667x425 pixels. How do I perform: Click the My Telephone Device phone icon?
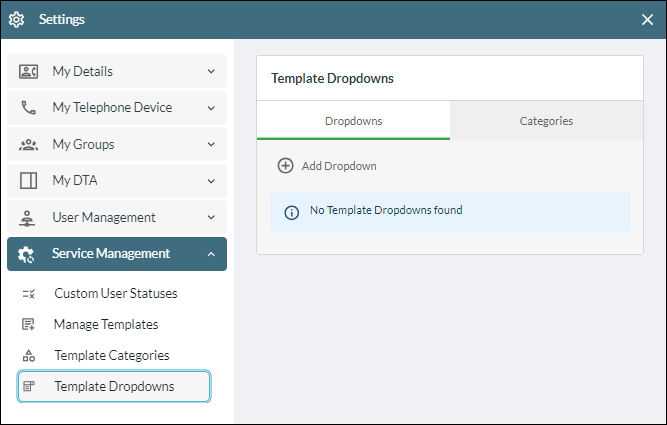click(x=29, y=108)
